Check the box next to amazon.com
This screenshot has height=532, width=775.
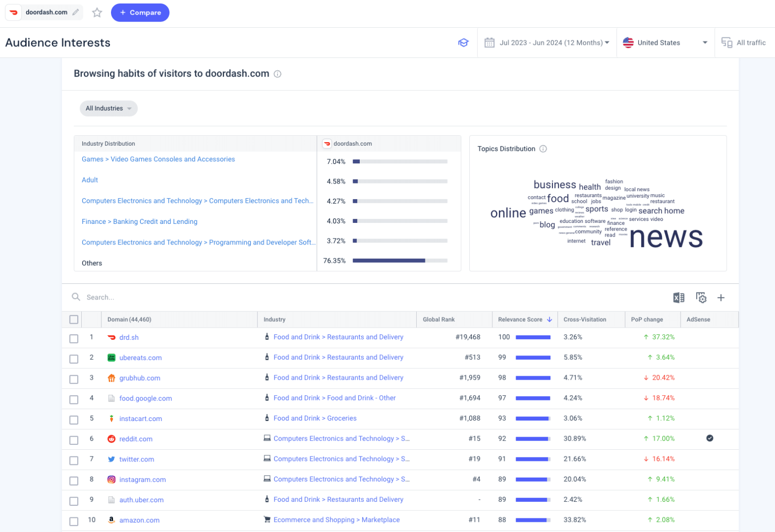pyautogui.click(x=74, y=520)
